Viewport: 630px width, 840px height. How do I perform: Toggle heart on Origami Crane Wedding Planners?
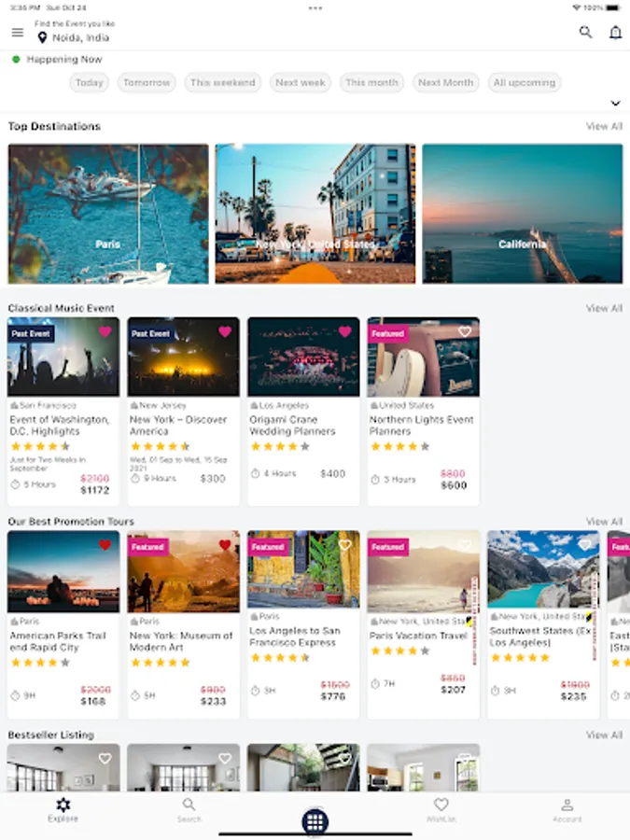click(345, 331)
